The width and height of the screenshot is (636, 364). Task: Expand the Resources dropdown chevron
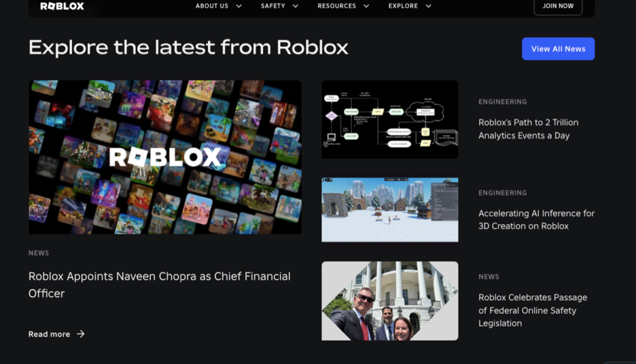click(366, 6)
